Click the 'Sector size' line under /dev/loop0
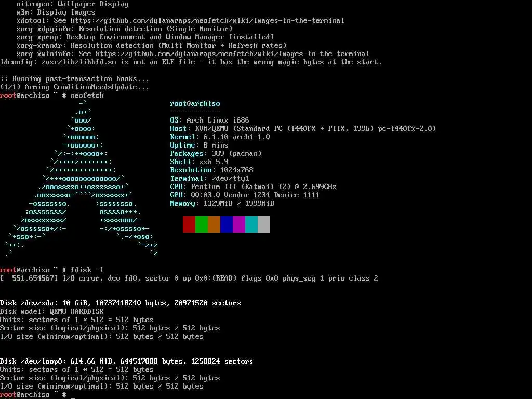The width and height of the screenshot is (532, 399). coord(110,378)
